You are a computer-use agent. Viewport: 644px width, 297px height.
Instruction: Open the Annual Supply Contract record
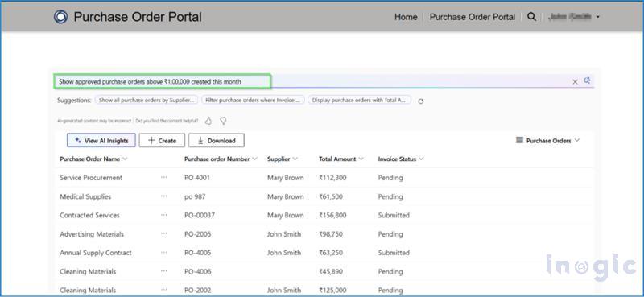[x=96, y=252]
